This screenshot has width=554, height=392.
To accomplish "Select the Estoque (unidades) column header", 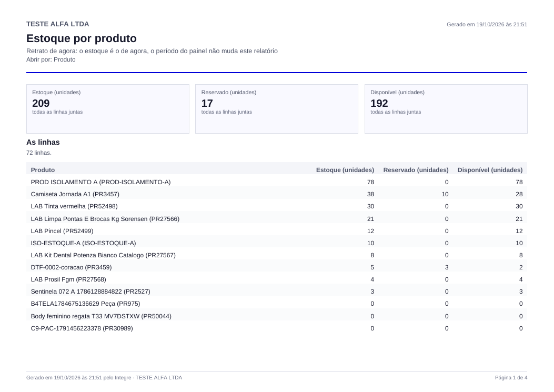I will [345, 170].
